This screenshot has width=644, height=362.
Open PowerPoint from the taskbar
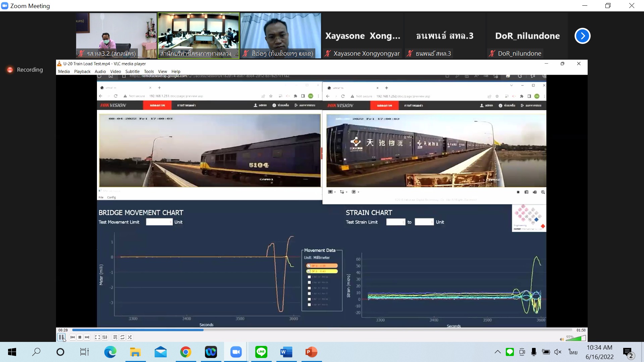(311, 352)
